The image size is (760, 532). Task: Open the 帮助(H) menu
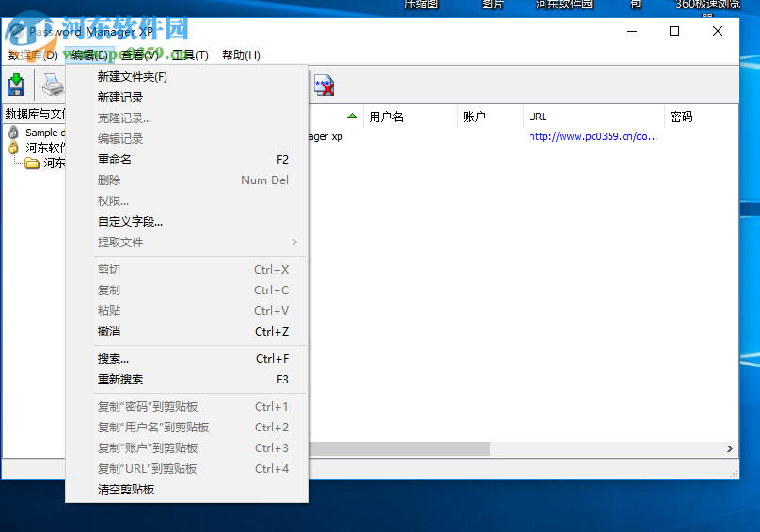click(241, 55)
